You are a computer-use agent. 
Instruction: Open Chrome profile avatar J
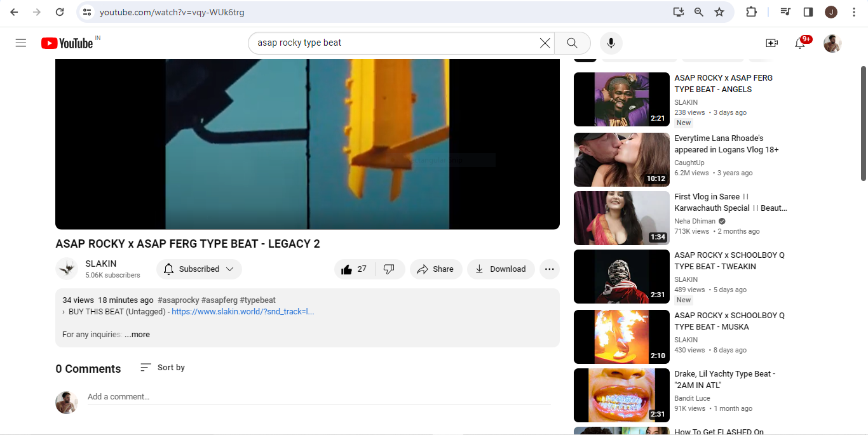[x=831, y=12]
